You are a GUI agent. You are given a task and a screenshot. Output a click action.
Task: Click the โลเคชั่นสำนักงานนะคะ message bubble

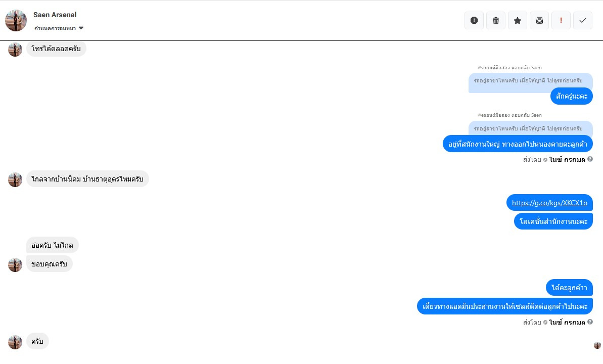553,221
